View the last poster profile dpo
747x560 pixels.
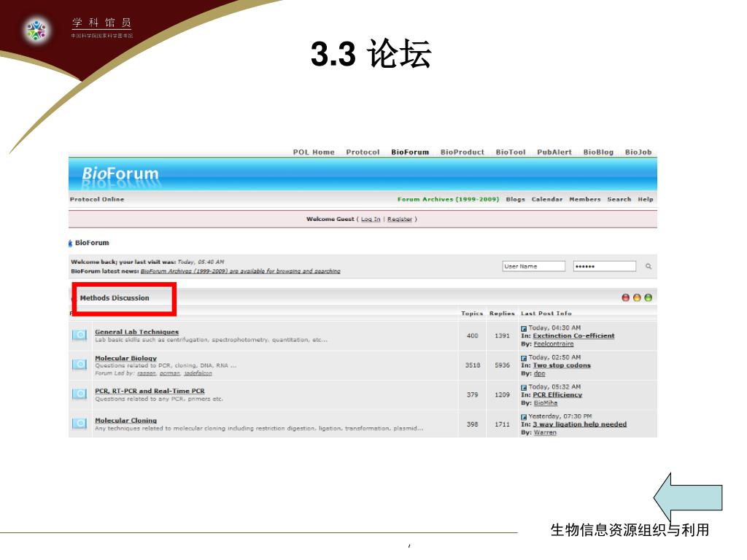539,373
